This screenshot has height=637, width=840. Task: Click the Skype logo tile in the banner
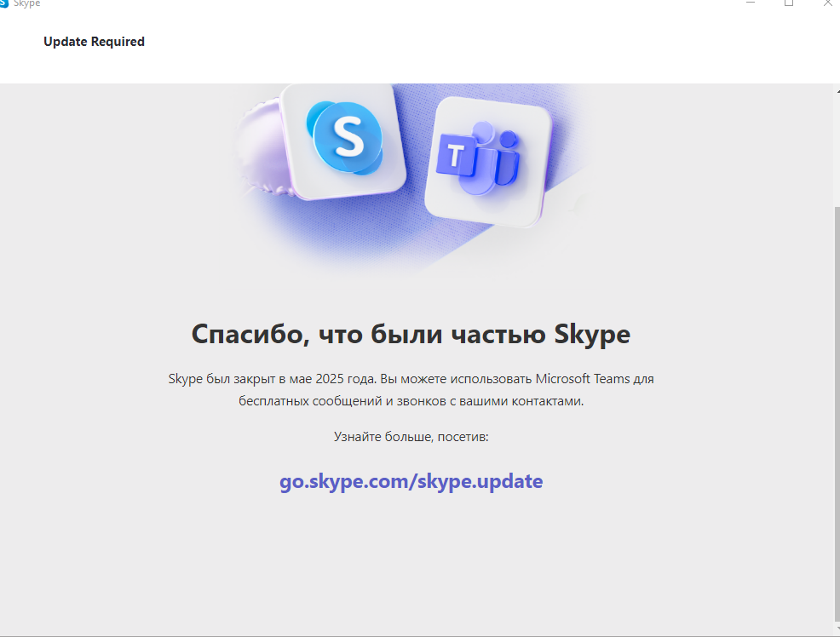pyautogui.click(x=342, y=142)
